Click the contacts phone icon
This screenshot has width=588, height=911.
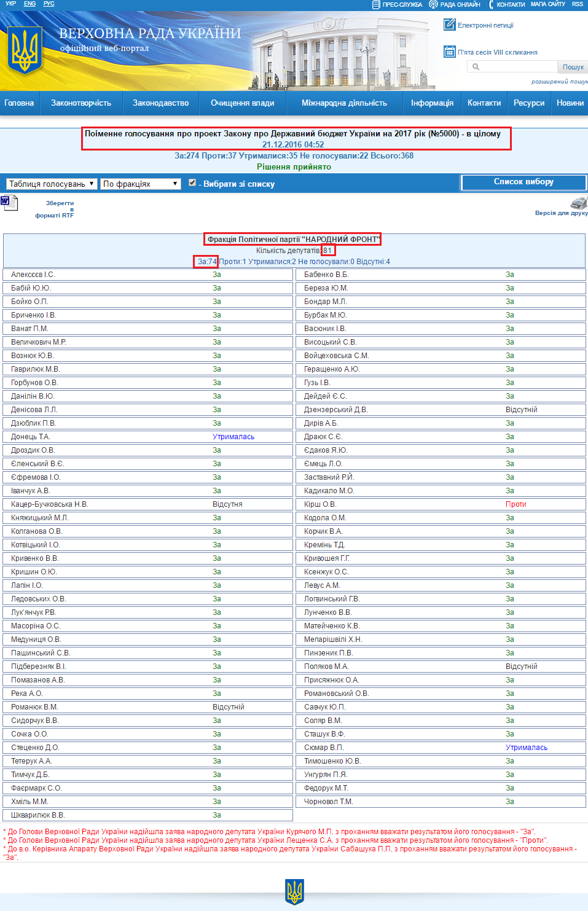pos(492,4)
